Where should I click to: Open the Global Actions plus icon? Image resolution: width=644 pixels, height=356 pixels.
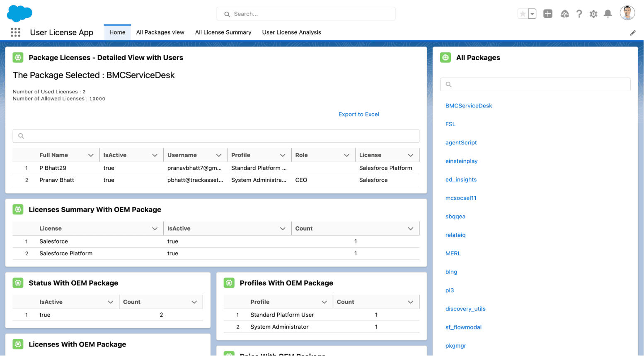coord(548,14)
